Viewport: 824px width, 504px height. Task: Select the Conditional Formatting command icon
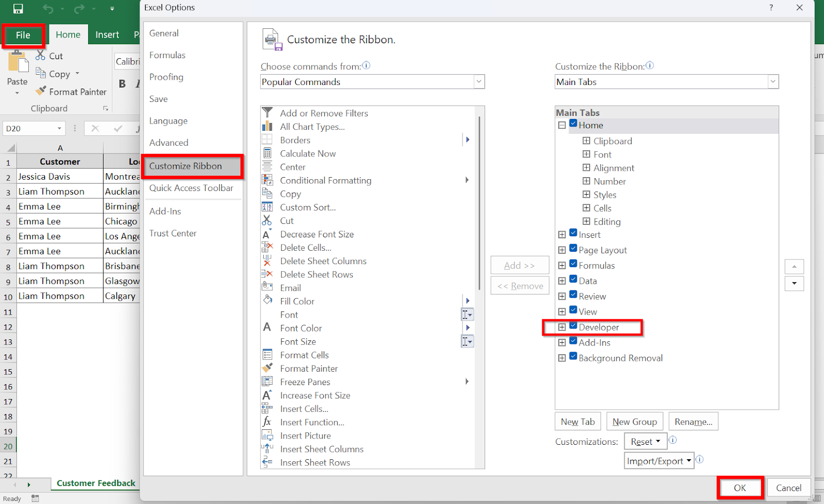pos(267,180)
